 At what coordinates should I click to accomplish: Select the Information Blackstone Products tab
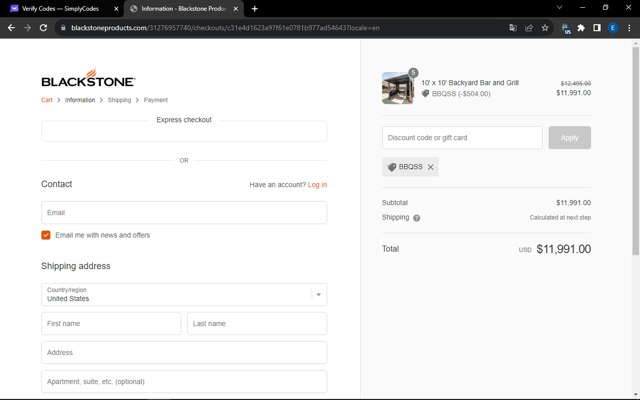point(184,9)
